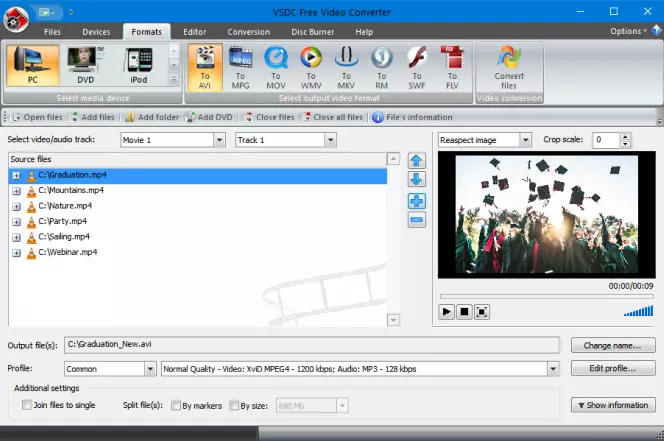Open the Reaspect image dropdown
Screen dimensions: 664x441
(x=525, y=140)
